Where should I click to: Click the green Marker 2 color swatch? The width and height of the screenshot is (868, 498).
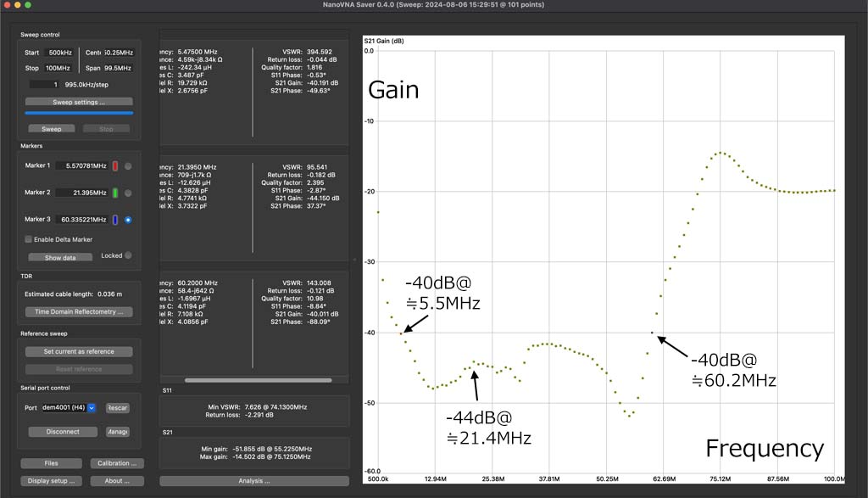pyautogui.click(x=114, y=193)
